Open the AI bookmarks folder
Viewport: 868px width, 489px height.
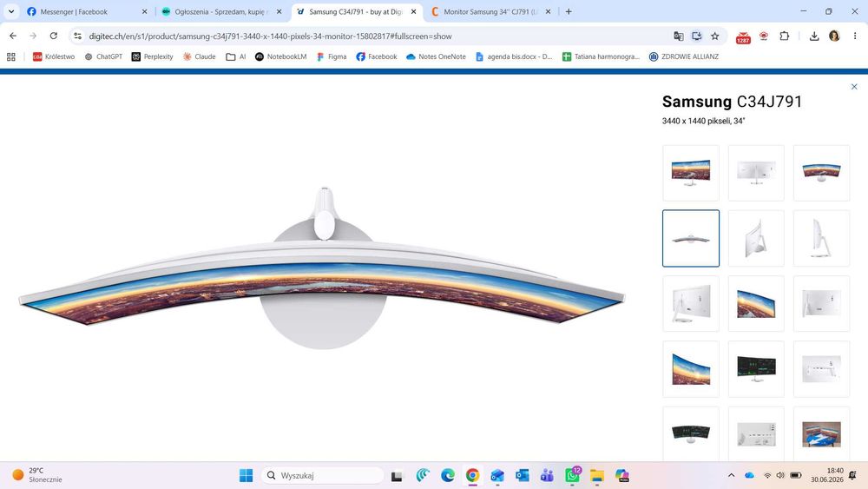(x=236, y=56)
